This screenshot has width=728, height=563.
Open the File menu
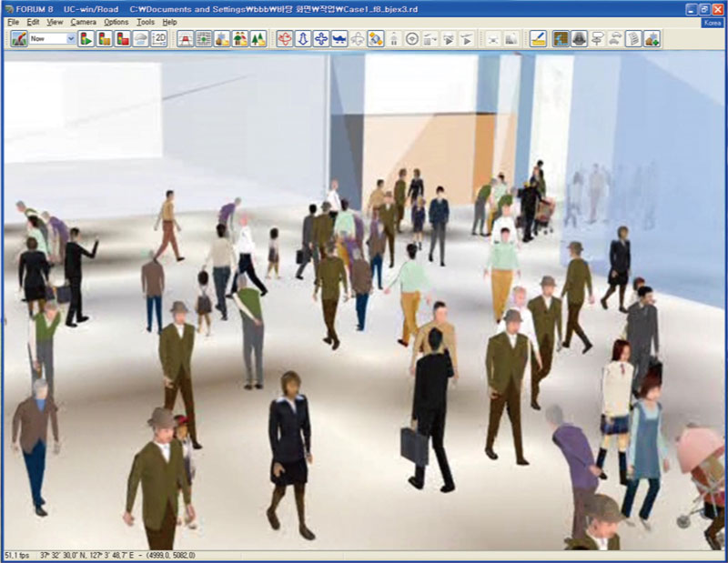coord(13,22)
